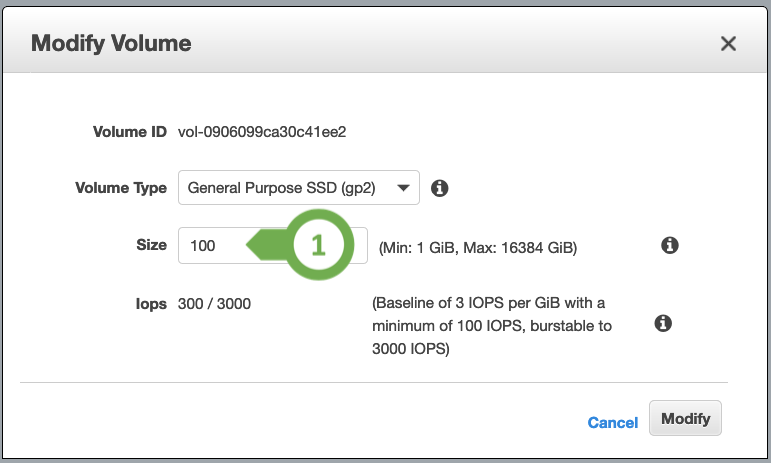
Task: Show info for Volume Type
Action: pyautogui.click(x=440, y=188)
